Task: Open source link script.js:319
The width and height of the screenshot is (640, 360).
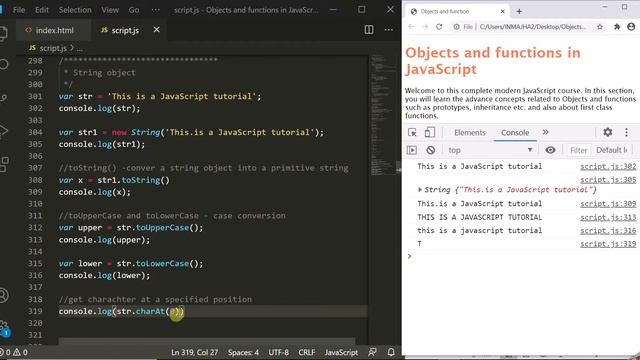Action: coord(608,244)
